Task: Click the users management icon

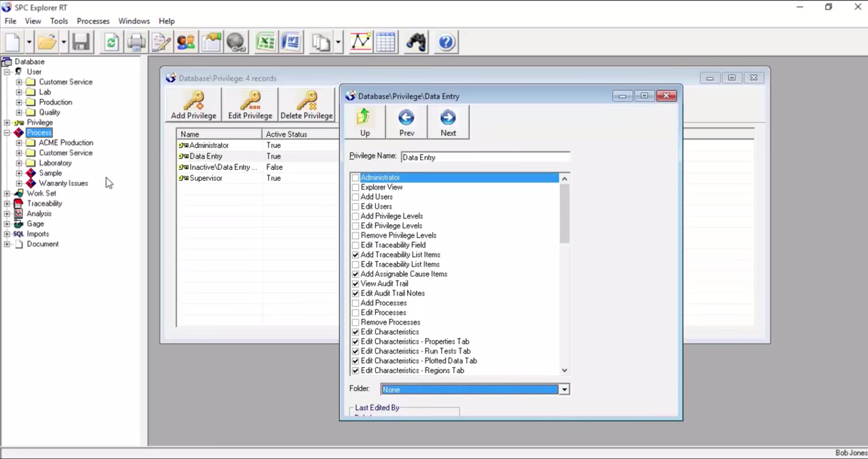Action: click(x=186, y=42)
